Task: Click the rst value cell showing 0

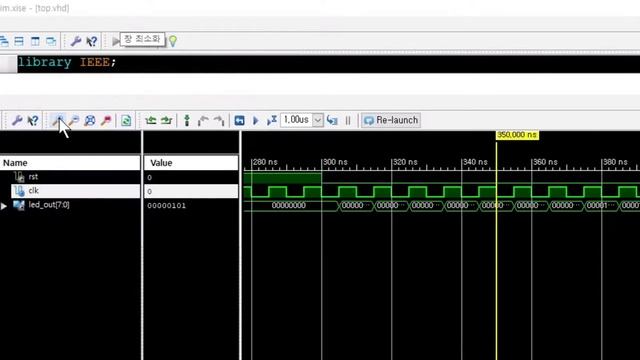Action: tap(191, 177)
